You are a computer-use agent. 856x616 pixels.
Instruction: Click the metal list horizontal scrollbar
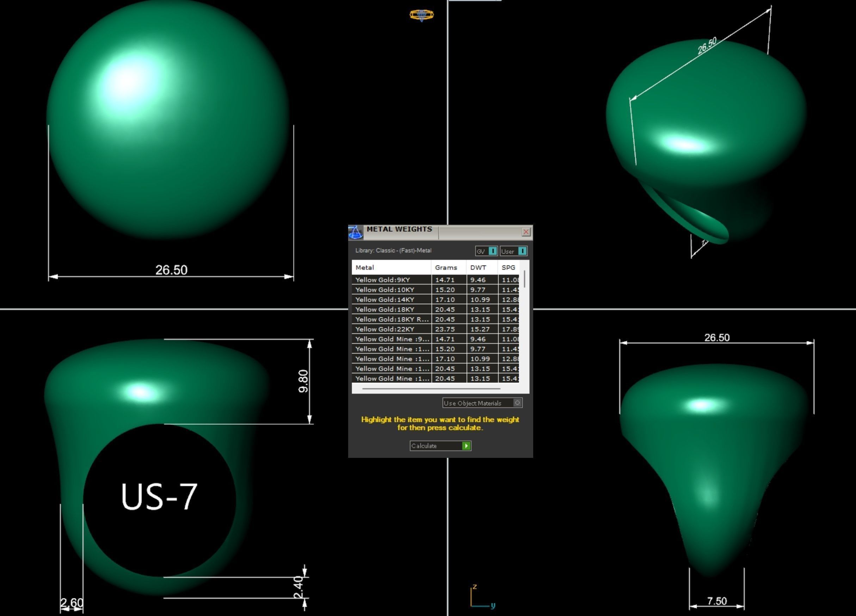click(x=431, y=388)
